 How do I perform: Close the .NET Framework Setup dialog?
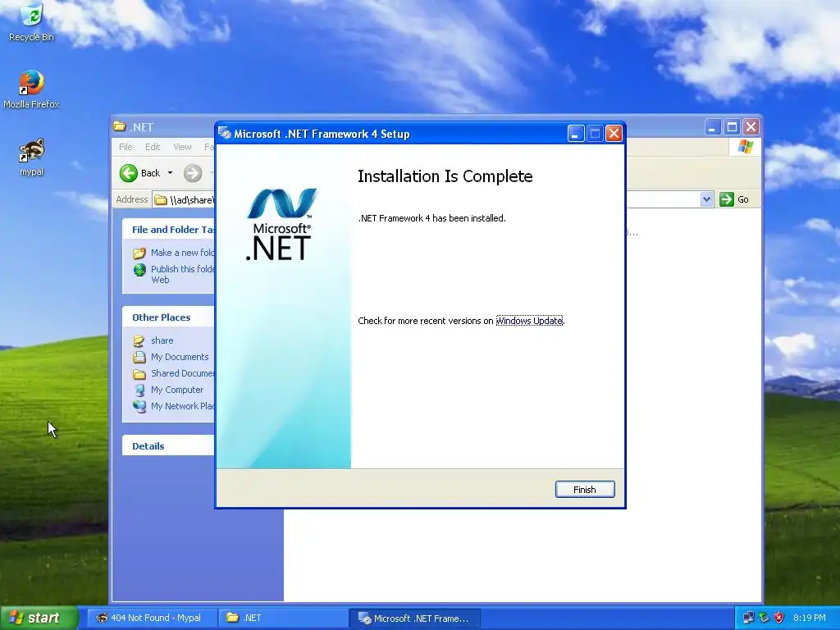coord(614,134)
